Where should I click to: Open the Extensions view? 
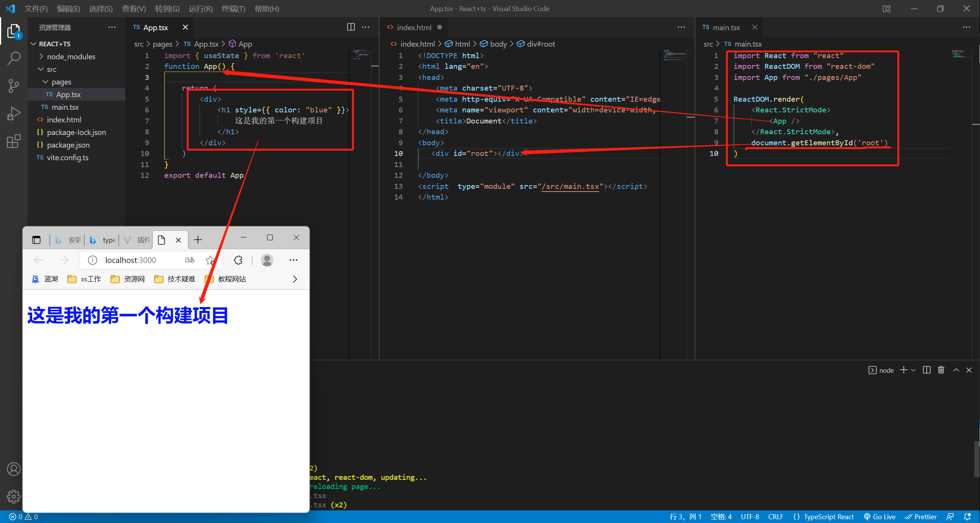[x=13, y=141]
